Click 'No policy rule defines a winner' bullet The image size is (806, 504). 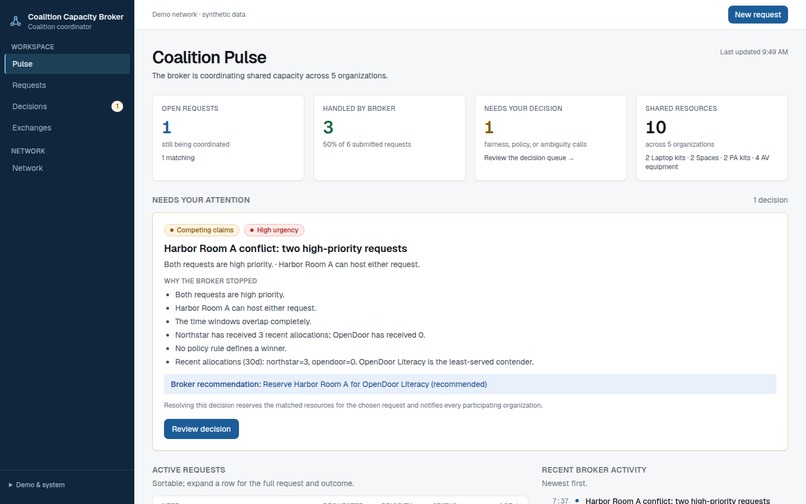coord(231,348)
